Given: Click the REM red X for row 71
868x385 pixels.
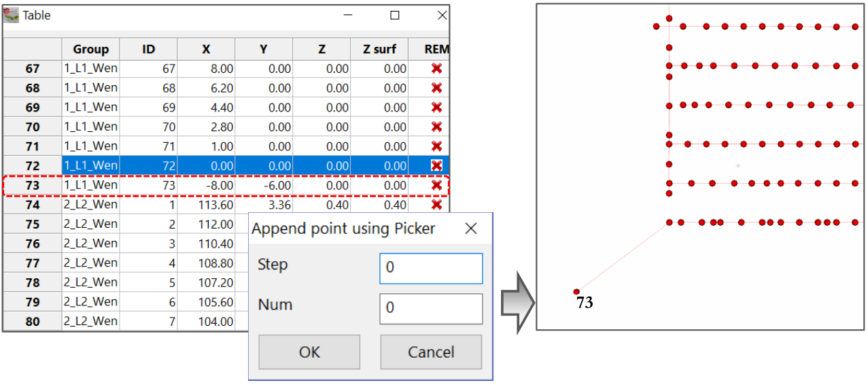Looking at the screenshot, I should [436, 146].
